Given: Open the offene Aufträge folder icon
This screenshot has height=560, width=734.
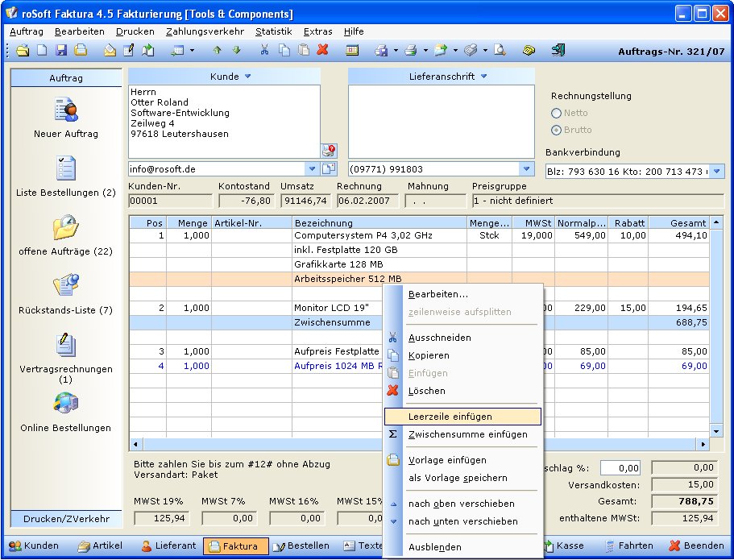Looking at the screenshot, I should click(65, 227).
